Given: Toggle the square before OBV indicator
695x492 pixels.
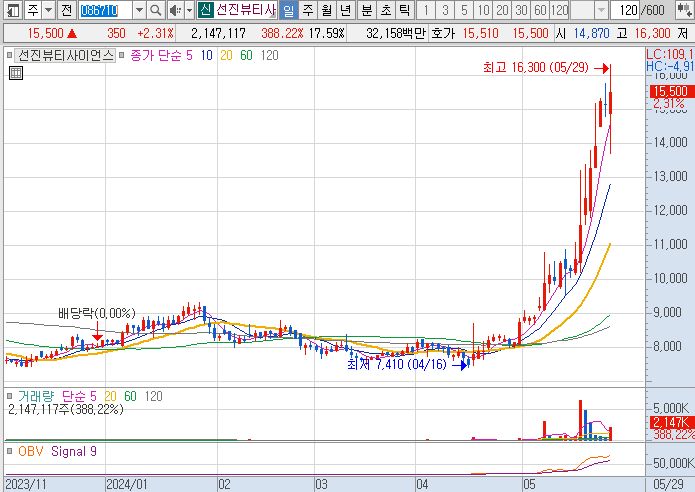Looking at the screenshot, I should click(x=10, y=452).
